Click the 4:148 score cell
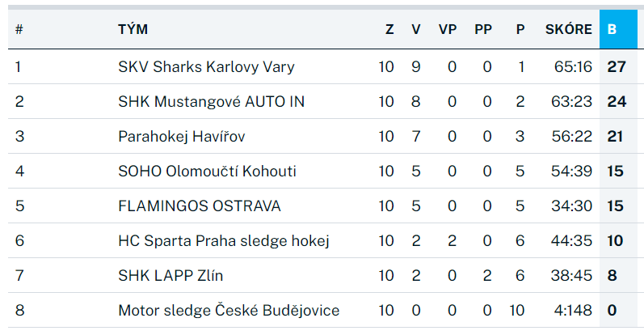This screenshot has width=644, height=335. click(573, 311)
